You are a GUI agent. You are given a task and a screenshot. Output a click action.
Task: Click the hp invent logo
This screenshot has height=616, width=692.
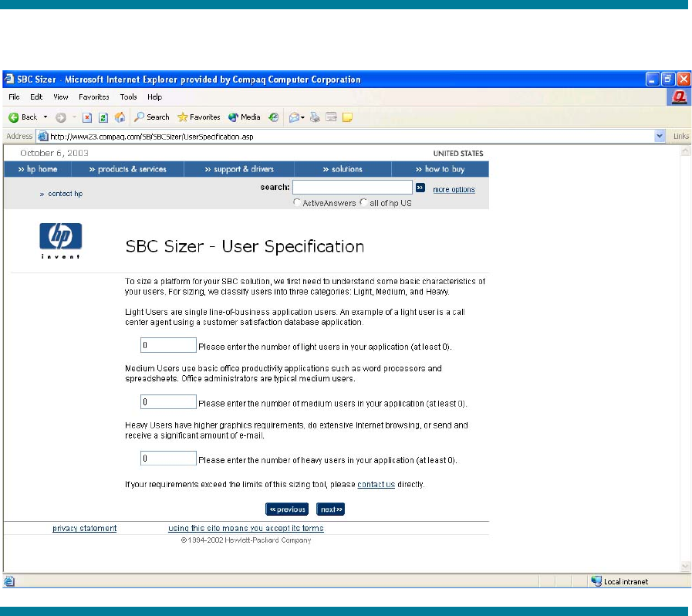pyautogui.click(x=60, y=241)
